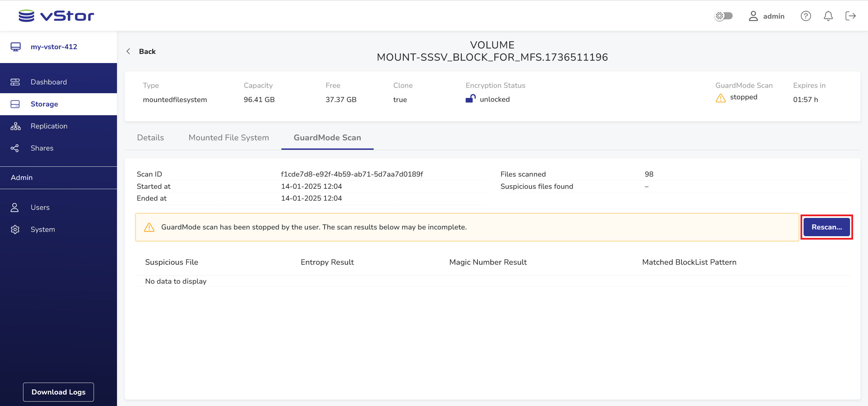Click the help question mark icon
Image resolution: width=868 pixels, height=406 pixels.
pos(806,16)
